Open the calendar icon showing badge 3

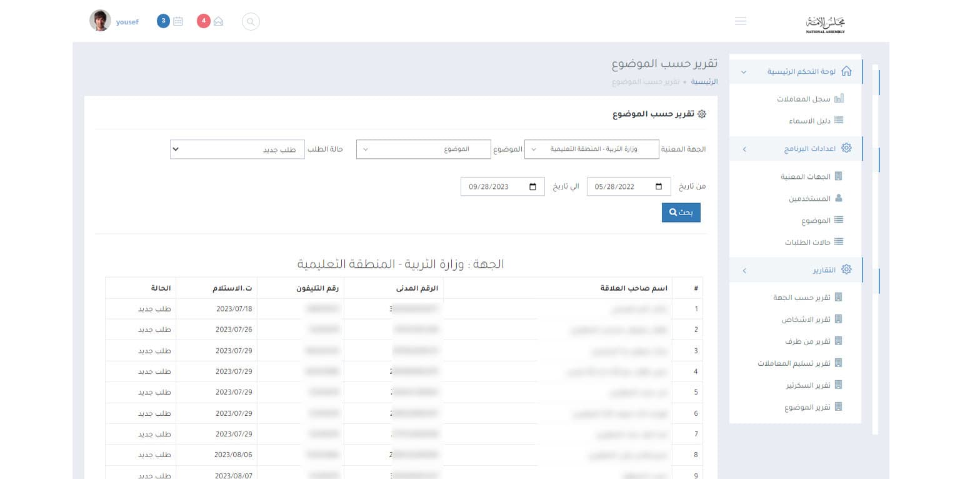178,21
